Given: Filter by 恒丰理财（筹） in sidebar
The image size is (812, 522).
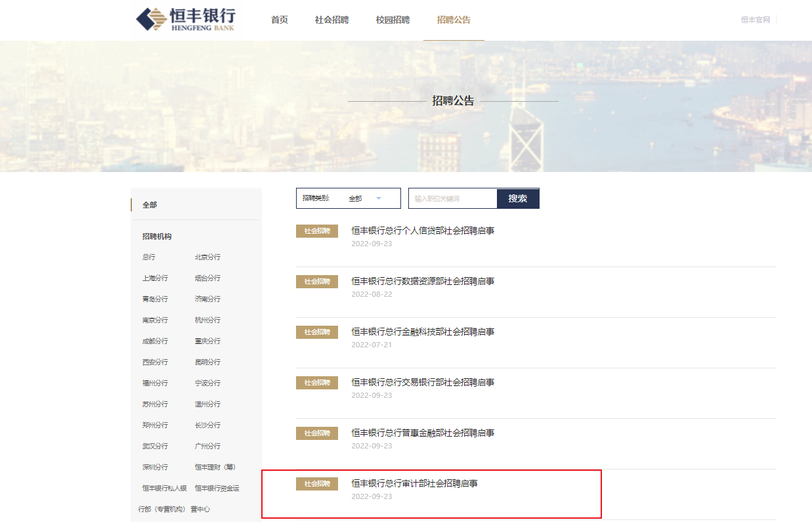Looking at the screenshot, I should [215, 468].
